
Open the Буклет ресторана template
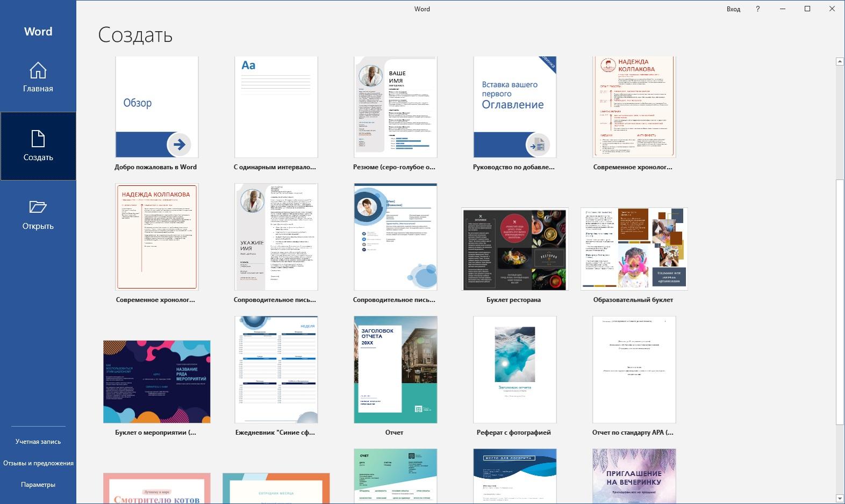click(515, 249)
